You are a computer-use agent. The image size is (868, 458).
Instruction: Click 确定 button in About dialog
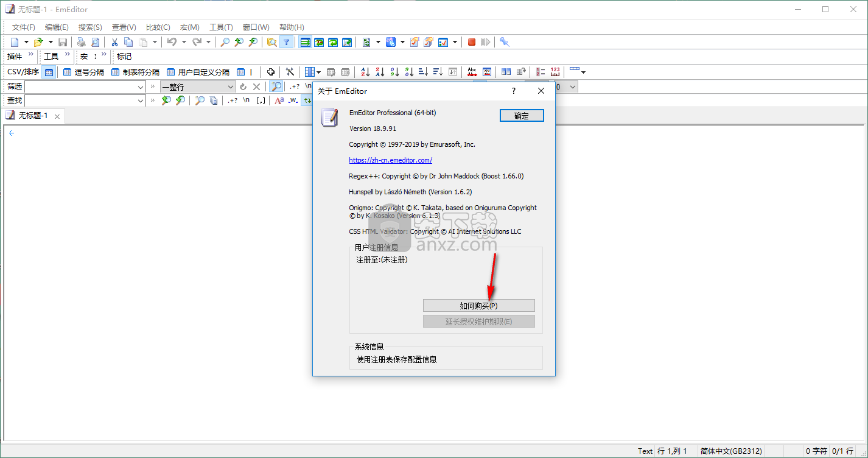tap(522, 116)
